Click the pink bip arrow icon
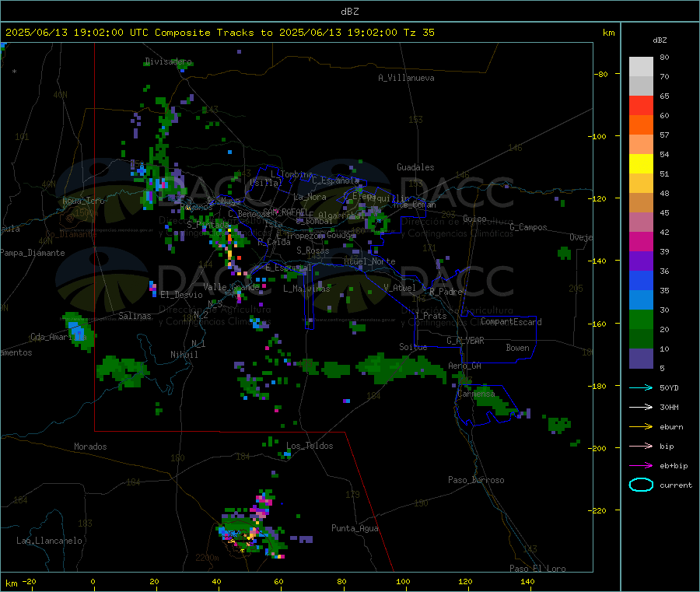The width and height of the screenshot is (700, 592). pyautogui.click(x=641, y=446)
